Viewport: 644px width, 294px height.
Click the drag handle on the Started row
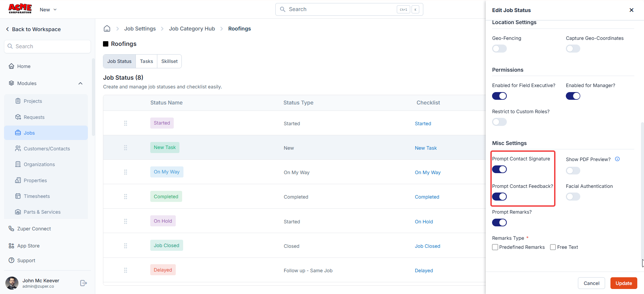[x=125, y=123]
